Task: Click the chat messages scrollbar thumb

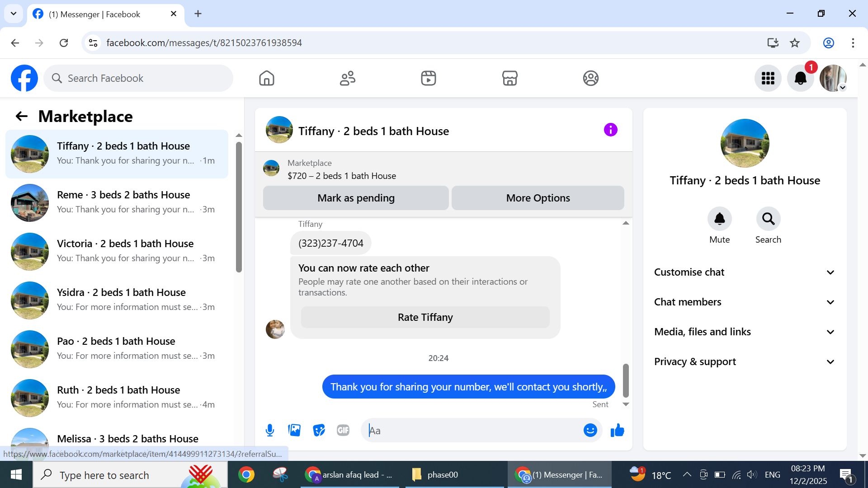Action: (x=626, y=380)
